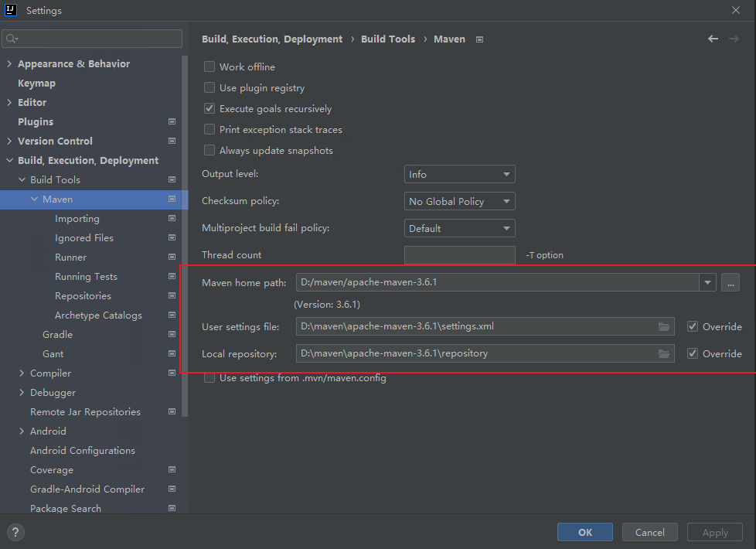
Task: Enable Use settings from .mvn/maven.config
Action: (209, 378)
